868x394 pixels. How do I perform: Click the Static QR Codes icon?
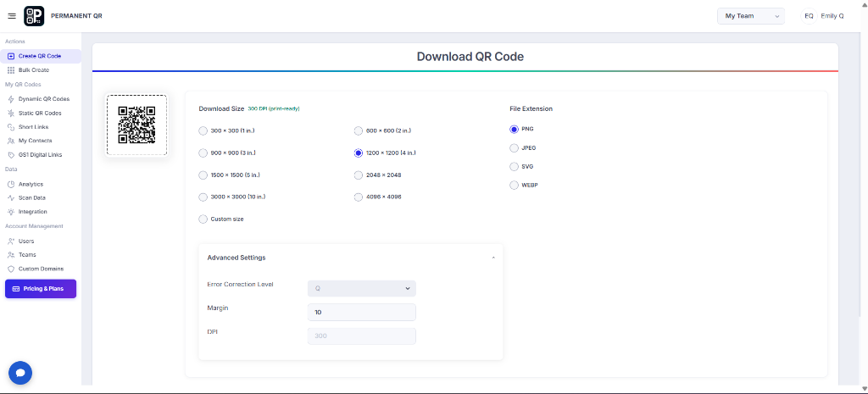click(x=11, y=113)
